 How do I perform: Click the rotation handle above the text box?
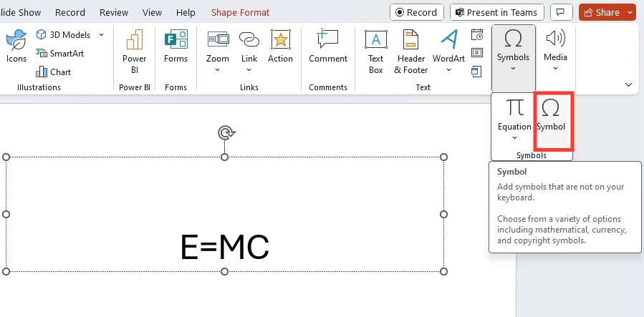226,133
